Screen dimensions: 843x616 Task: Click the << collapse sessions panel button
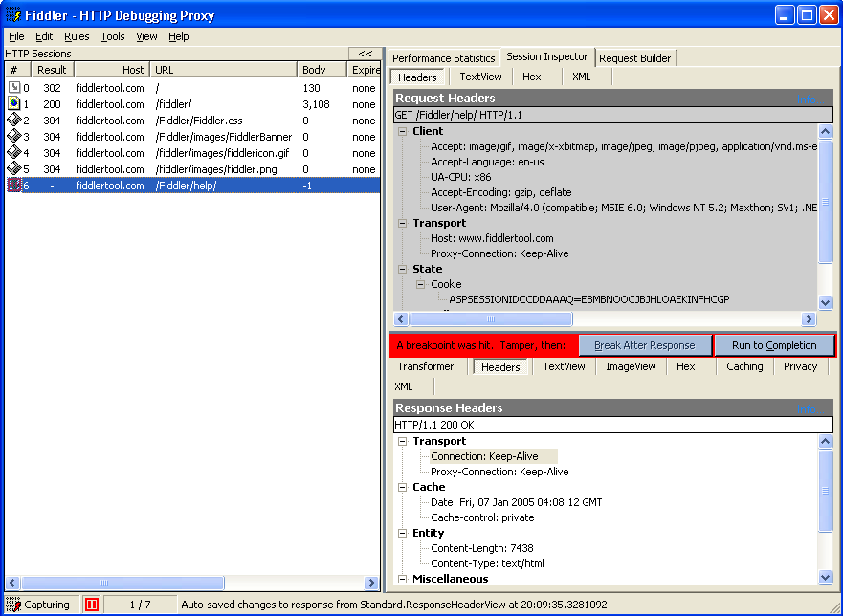pos(365,54)
